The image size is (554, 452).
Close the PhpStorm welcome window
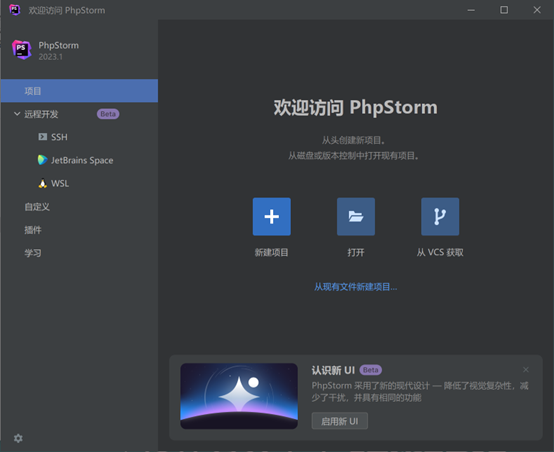point(537,10)
